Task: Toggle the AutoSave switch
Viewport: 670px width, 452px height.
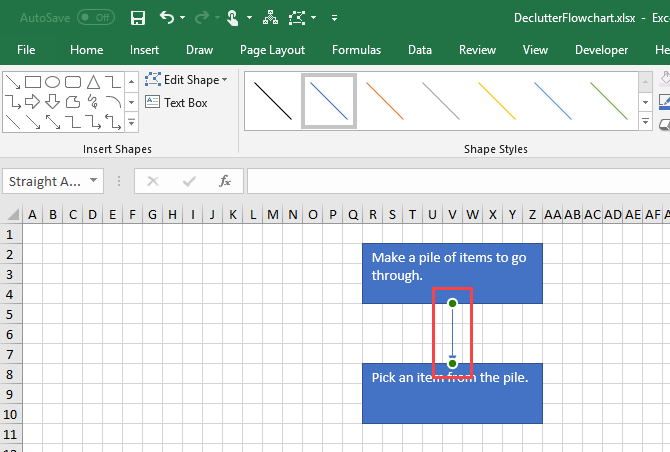Action: (95, 17)
